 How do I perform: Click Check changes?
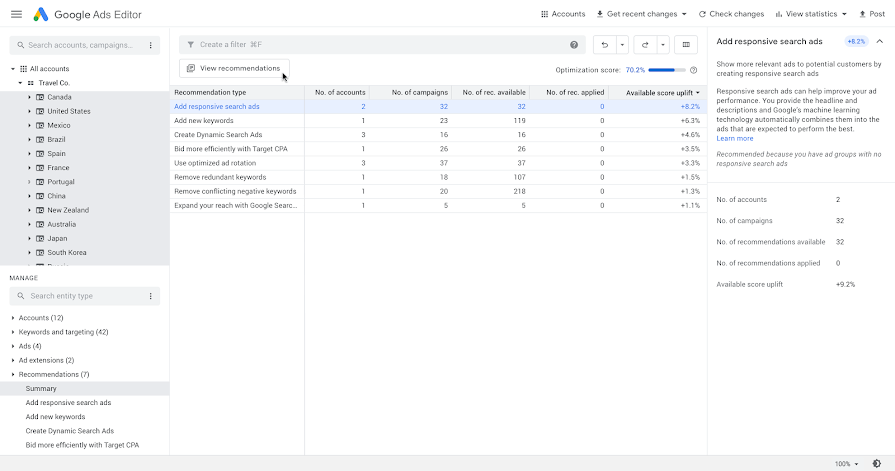pos(731,14)
